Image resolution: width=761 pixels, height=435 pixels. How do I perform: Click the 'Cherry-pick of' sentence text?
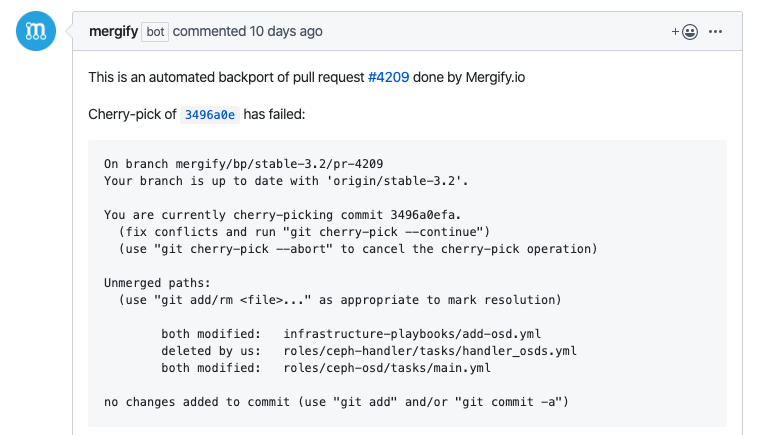click(x=132, y=115)
